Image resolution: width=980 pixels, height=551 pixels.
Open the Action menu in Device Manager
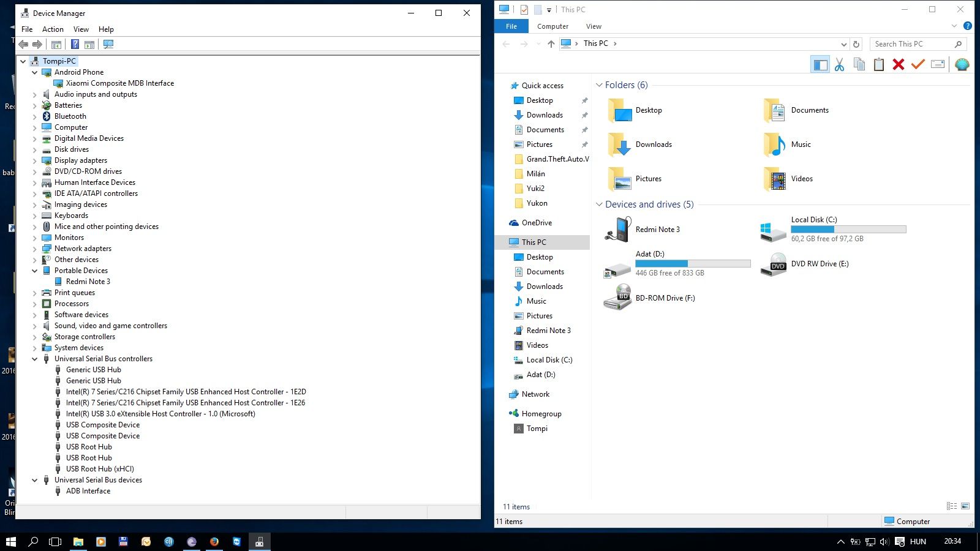53,29
